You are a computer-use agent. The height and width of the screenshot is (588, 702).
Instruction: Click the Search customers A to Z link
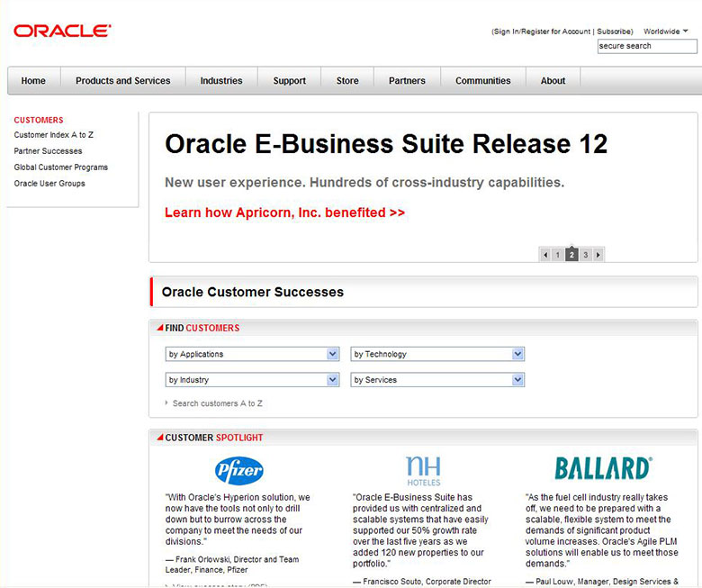tap(217, 403)
